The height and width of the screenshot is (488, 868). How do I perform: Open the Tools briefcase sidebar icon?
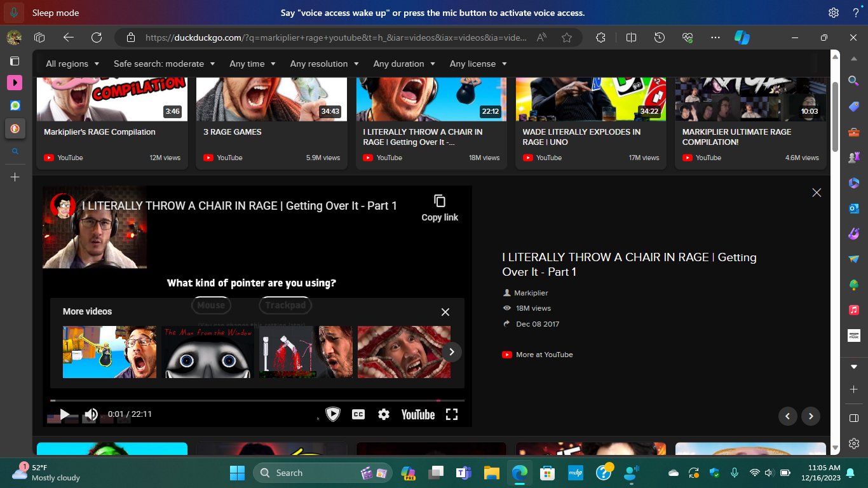853,132
